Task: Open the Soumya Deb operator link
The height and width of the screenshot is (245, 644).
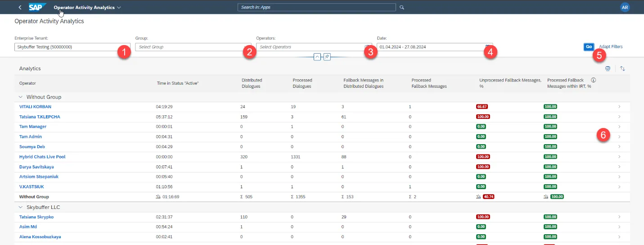Action: coord(32,147)
